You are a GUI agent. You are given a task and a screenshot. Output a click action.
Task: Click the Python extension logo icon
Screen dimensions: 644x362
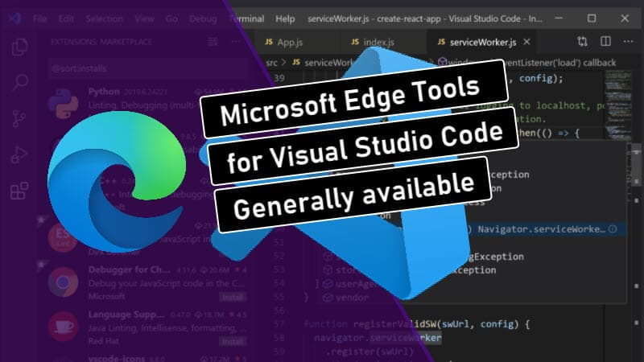click(x=63, y=103)
